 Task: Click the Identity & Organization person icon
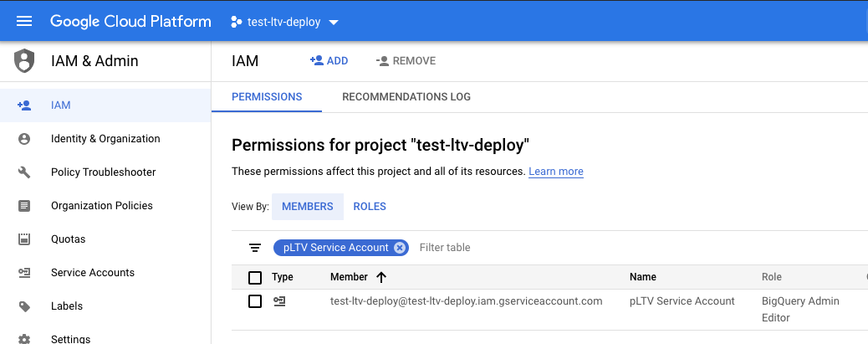coord(24,139)
